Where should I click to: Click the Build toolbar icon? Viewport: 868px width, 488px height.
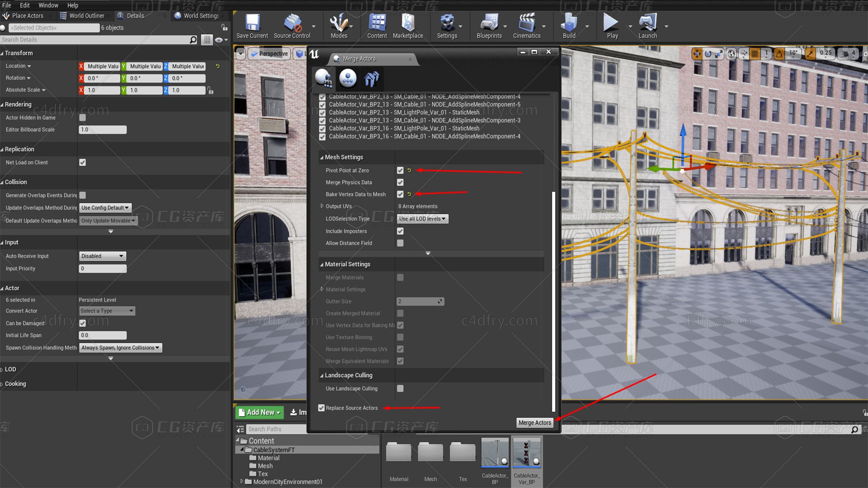coord(569,26)
